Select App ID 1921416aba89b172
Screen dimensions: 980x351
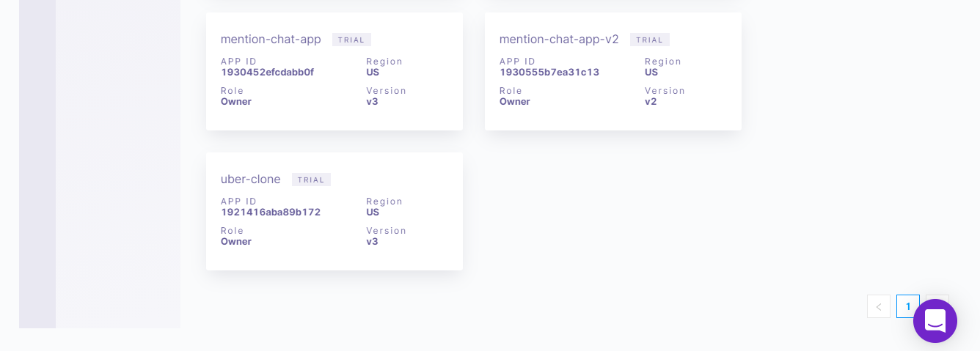click(x=271, y=212)
